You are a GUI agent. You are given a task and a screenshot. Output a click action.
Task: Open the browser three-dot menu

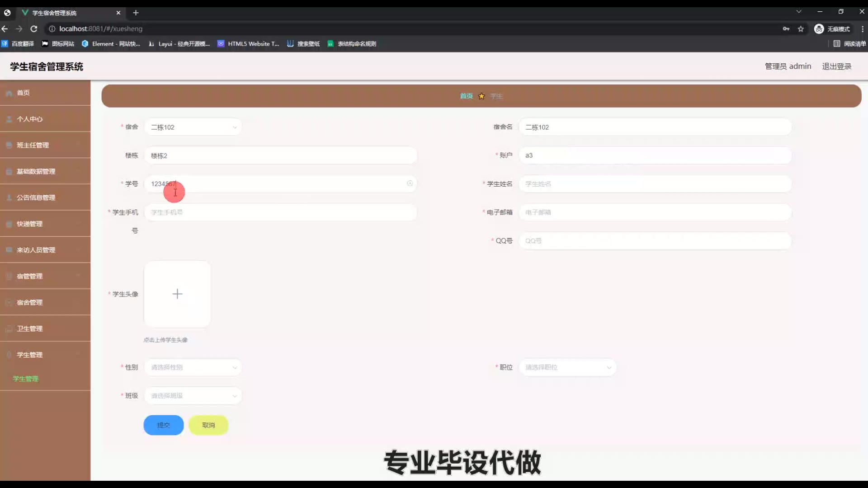(x=862, y=29)
